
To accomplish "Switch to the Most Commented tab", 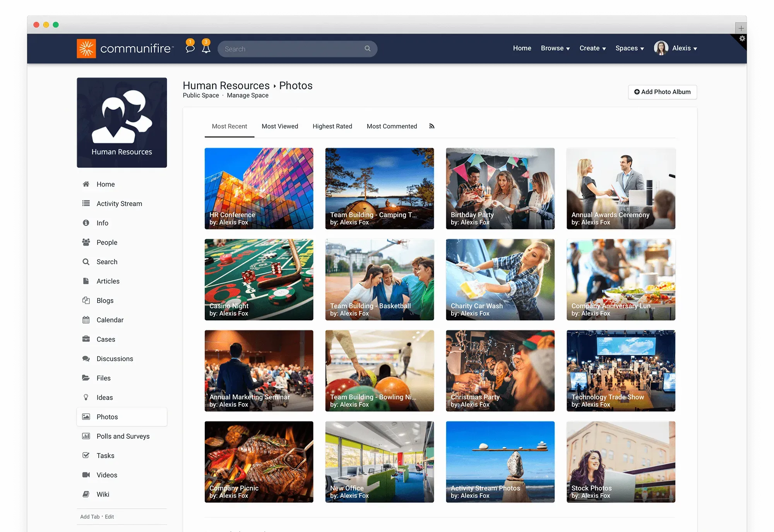I will (x=392, y=126).
